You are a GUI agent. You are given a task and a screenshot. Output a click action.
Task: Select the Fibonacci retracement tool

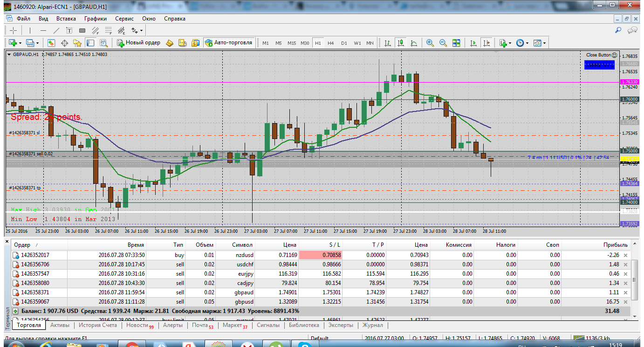point(109,30)
